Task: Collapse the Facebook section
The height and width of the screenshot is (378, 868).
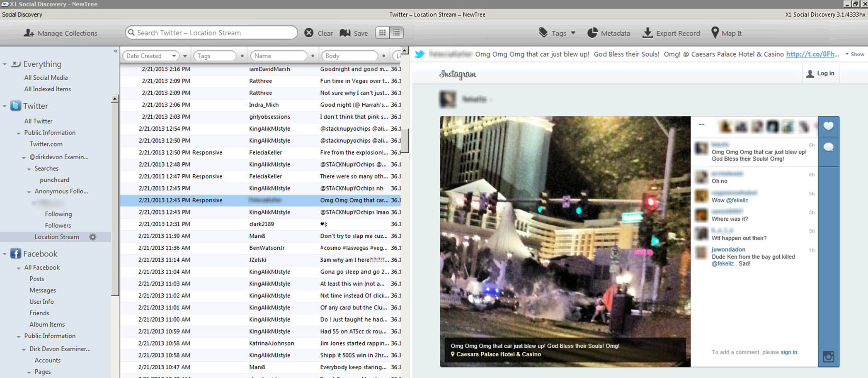Action: (5, 254)
